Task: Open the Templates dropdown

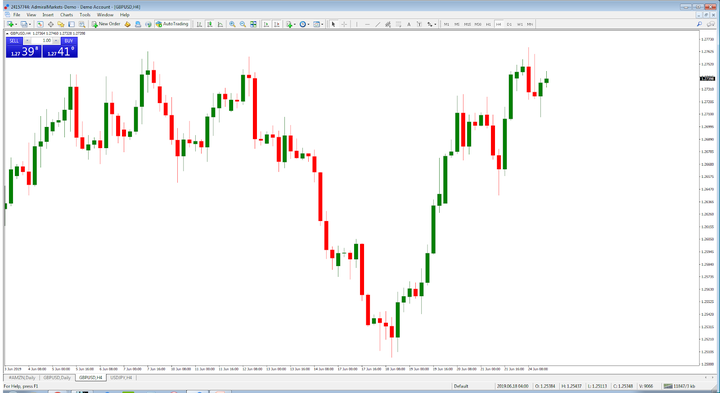Action: [318, 24]
